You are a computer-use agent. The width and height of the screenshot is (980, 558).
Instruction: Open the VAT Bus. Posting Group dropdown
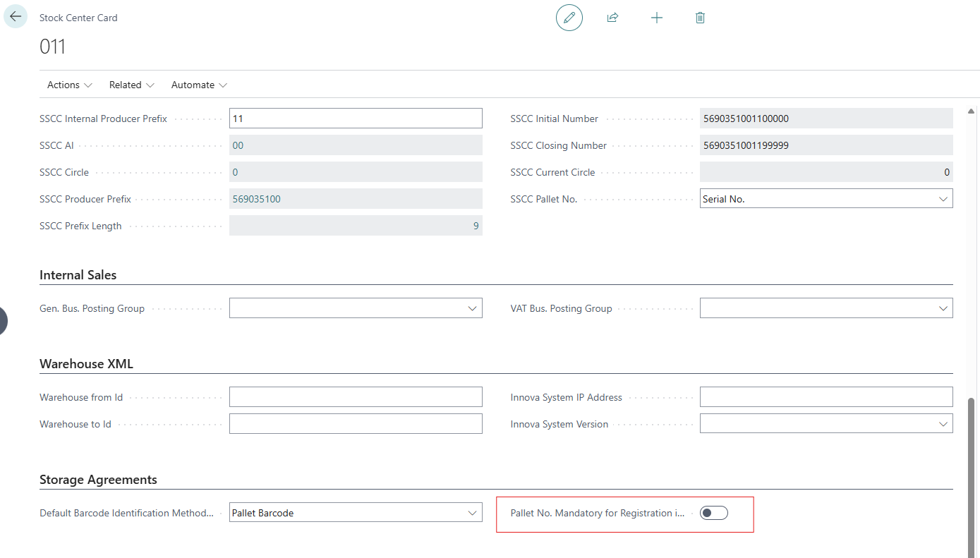click(x=825, y=308)
